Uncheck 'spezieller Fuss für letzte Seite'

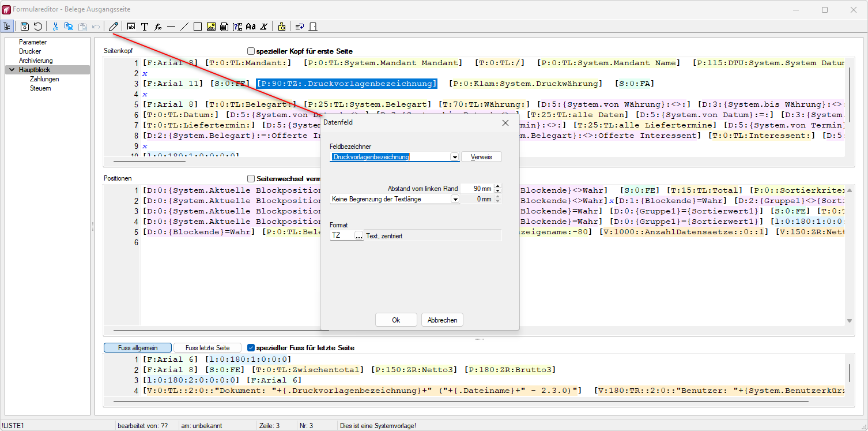coord(251,348)
